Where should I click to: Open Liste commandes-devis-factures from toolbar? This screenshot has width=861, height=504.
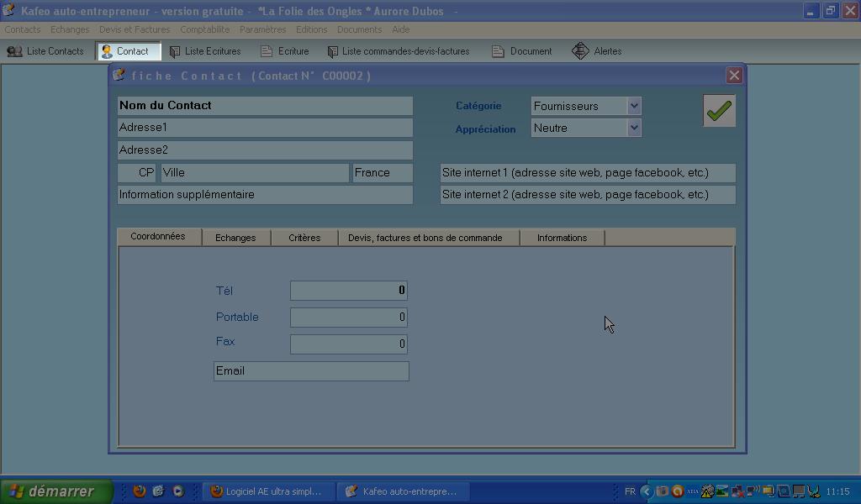pos(399,51)
